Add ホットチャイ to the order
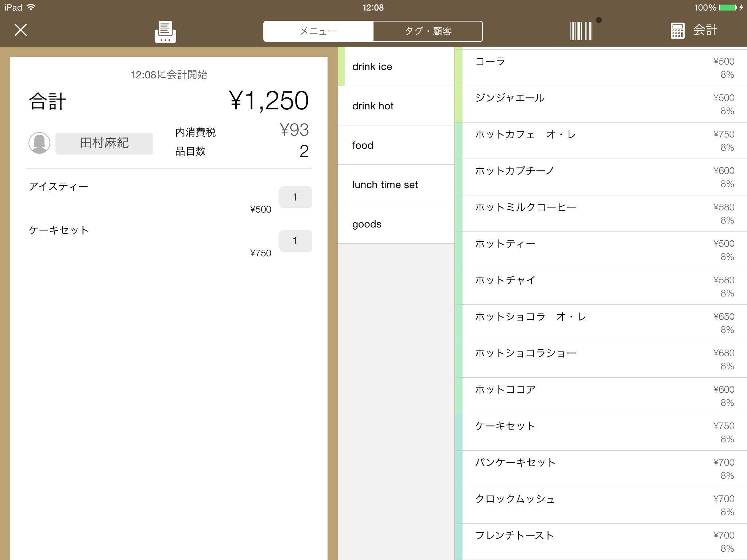 [x=601, y=287]
